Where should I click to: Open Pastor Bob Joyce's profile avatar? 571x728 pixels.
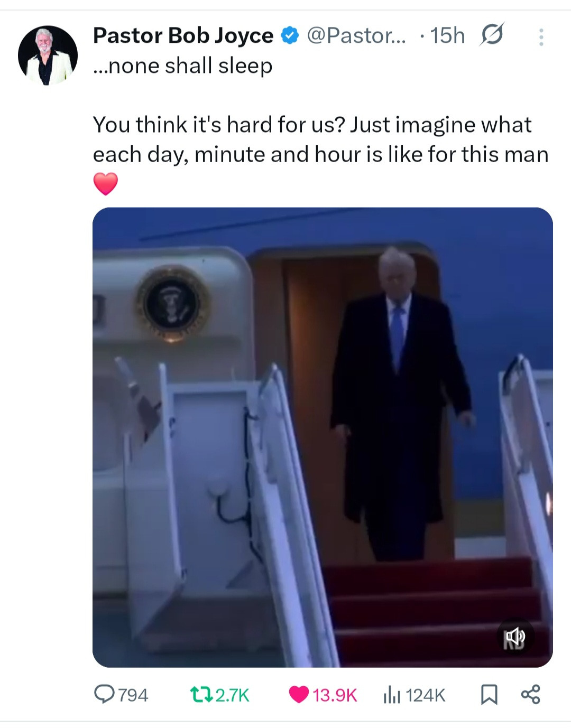coord(48,55)
